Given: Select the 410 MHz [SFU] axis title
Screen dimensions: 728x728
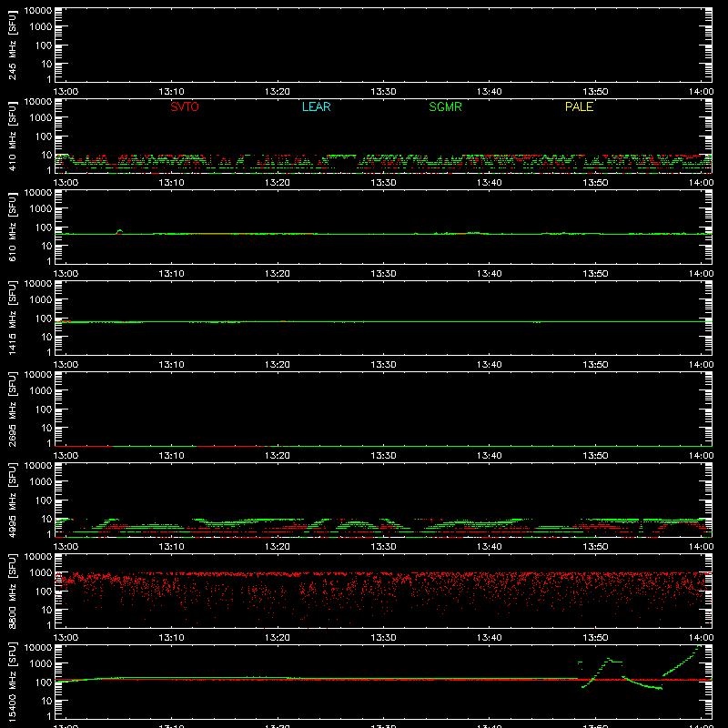Looking at the screenshot, I should point(12,136).
